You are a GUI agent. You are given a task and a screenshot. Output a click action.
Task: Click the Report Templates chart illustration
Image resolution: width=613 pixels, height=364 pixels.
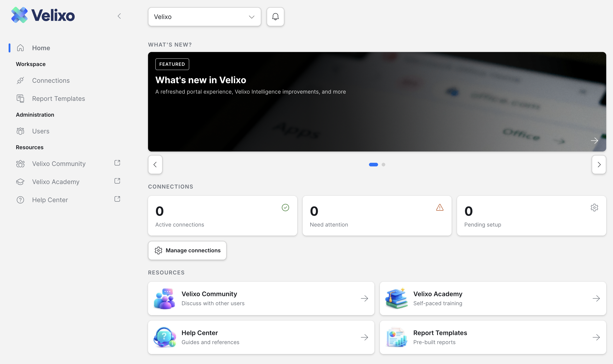click(396, 337)
